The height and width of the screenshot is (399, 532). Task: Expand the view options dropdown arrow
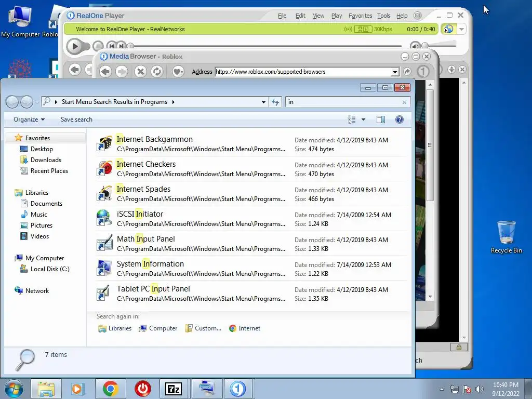tap(363, 119)
